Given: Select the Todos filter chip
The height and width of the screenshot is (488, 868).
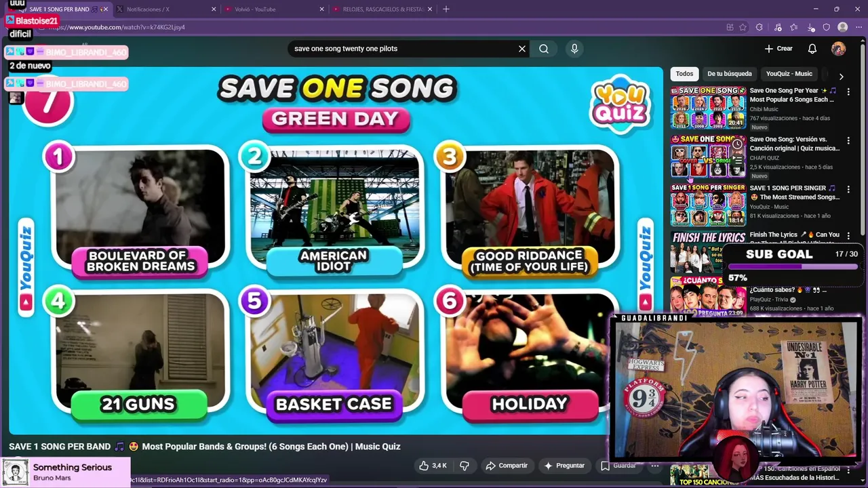Looking at the screenshot, I should pos(684,74).
